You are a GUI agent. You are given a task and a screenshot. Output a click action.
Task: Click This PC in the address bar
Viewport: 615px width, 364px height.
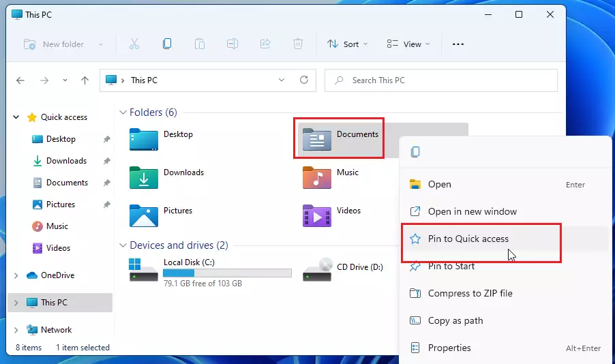(144, 80)
